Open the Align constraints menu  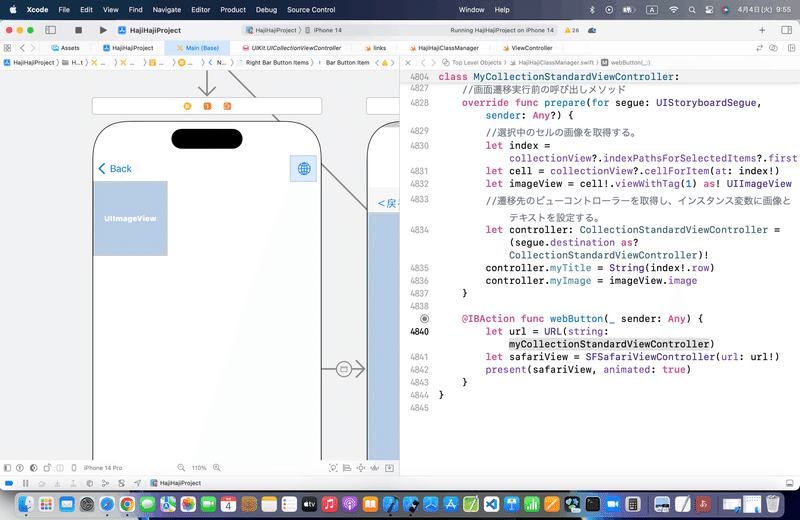[347, 467]
